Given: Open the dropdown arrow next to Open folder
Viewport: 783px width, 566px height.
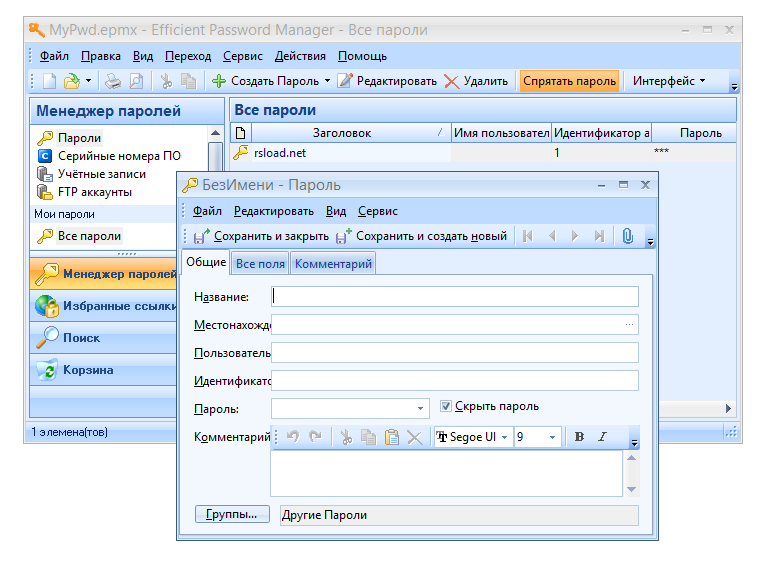Looking at the screenshot, I should pyautogui.click(x=88, y=80).
